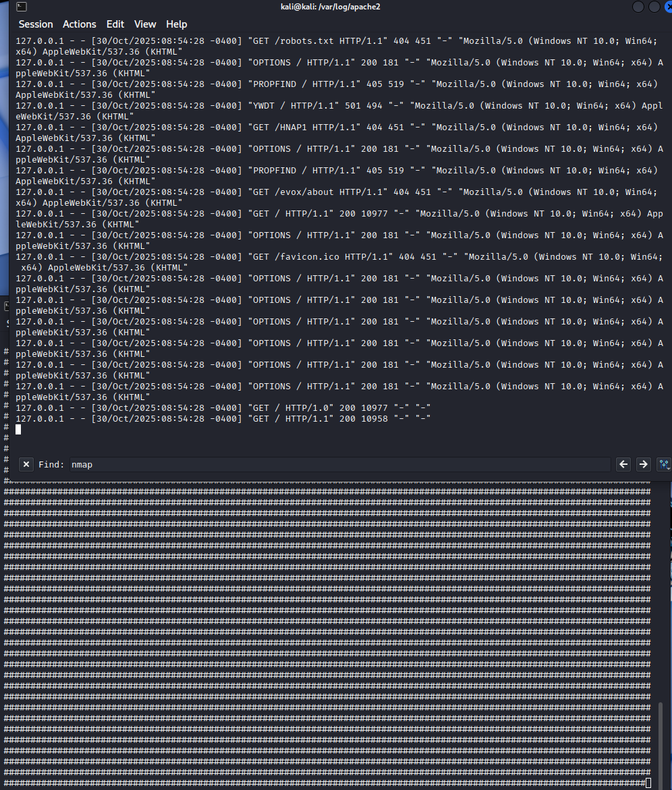The height and width of the screenshot is (790, 672).
Task: Click the GET /favicon.ico log entry
Action: point(297,257)
